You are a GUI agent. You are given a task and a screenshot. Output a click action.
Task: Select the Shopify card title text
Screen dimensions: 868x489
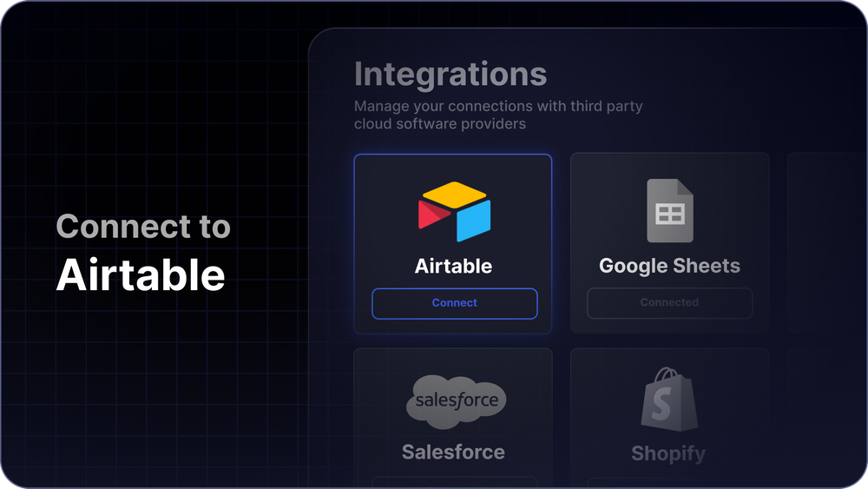coord(668,453)
